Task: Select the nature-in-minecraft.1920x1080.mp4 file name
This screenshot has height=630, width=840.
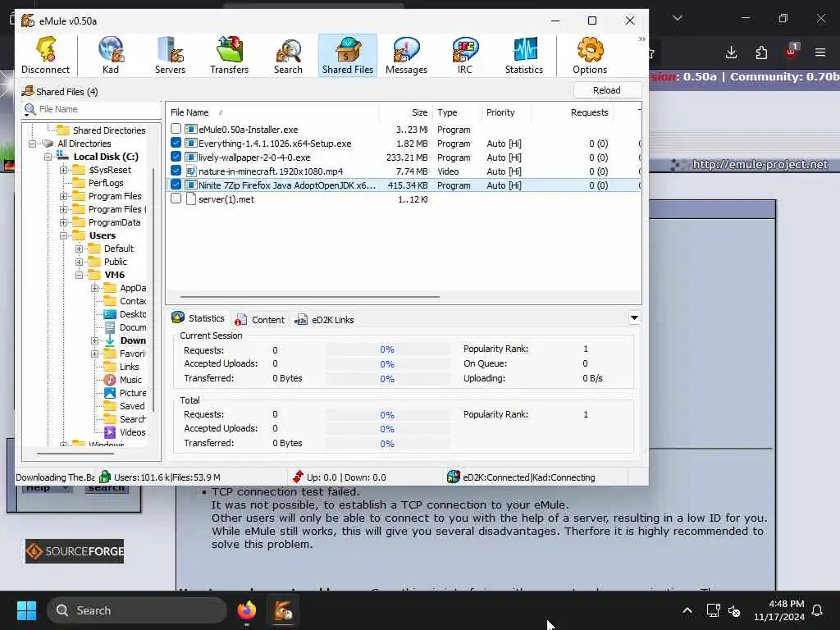Action: pos(271,171)
